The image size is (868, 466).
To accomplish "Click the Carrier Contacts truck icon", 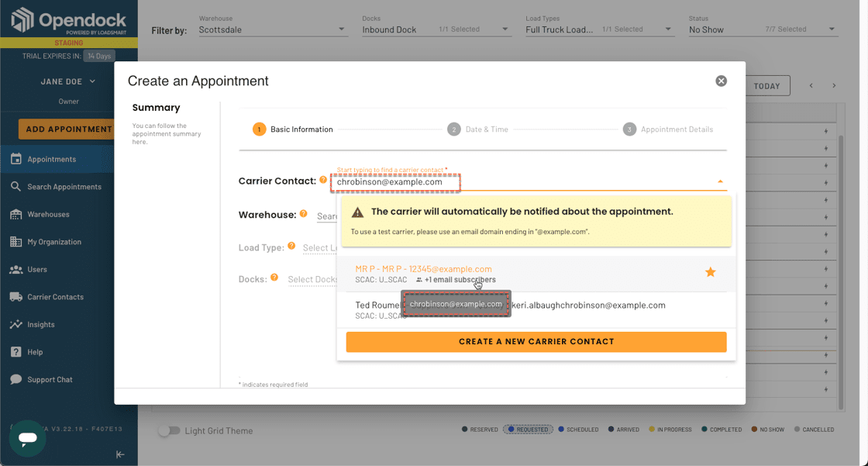I will coord(15,297).
